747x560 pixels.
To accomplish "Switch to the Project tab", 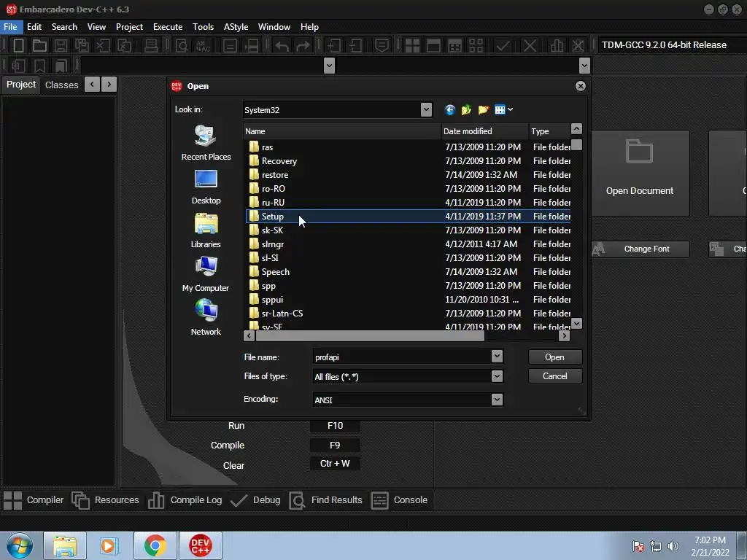I will click(x=21, y=85).
